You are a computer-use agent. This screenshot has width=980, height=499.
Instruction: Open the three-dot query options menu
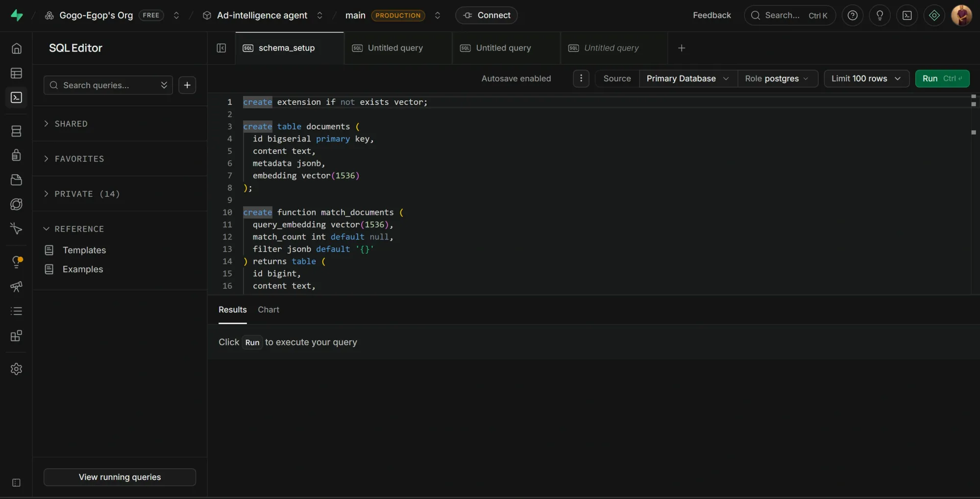(x=581, y=78)
